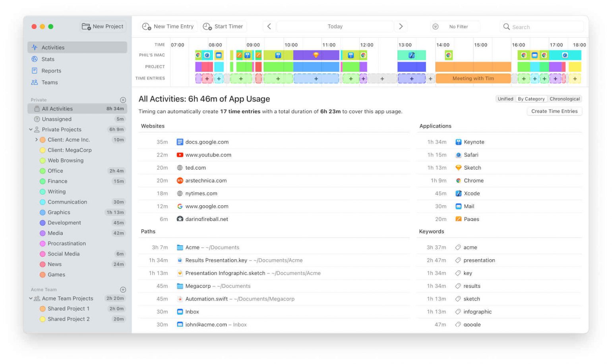Switch to Chronological view
Screen dimensions: 612x364
pyautogui.click(x=565, y=99)
